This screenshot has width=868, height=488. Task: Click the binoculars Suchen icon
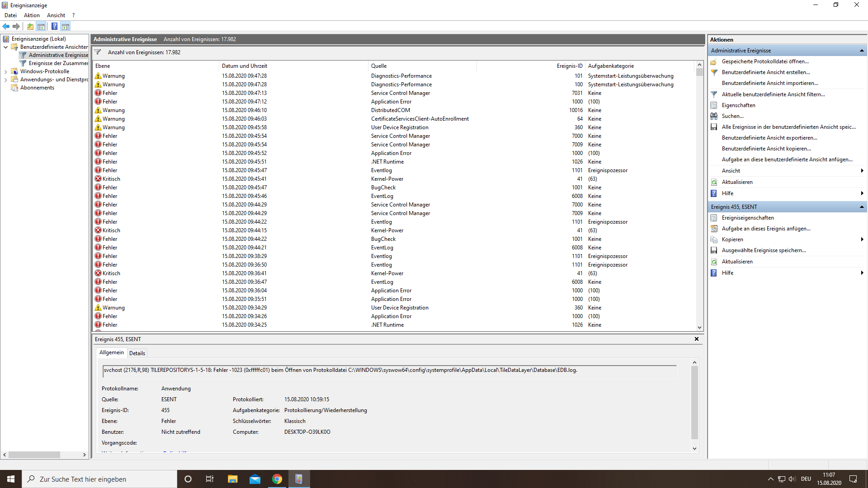click(714, 116)
